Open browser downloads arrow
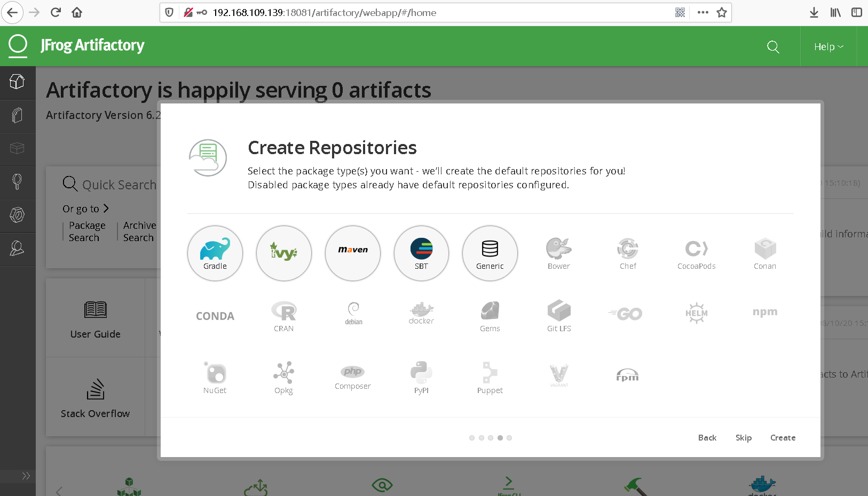The width and height of the screenshot is (868, 496). pos(814,12)
